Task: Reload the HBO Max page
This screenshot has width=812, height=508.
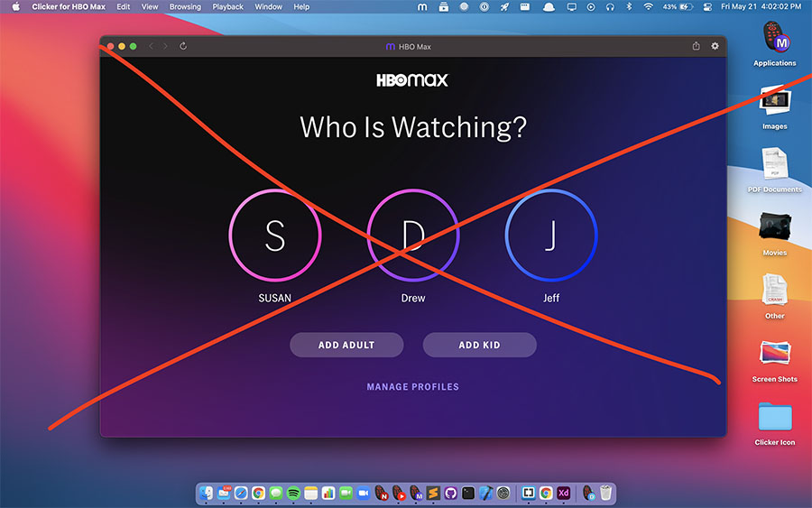Action: point(183,46)
